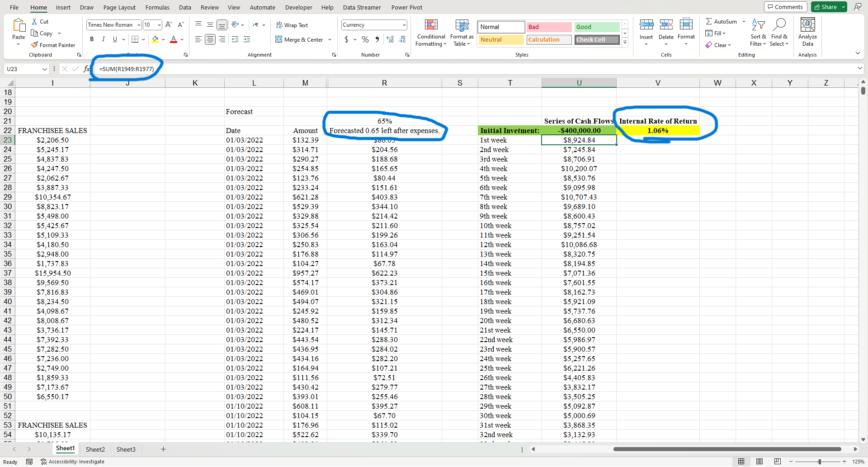
Task: Click the Percent Style icon
Action: click(365, 40)
